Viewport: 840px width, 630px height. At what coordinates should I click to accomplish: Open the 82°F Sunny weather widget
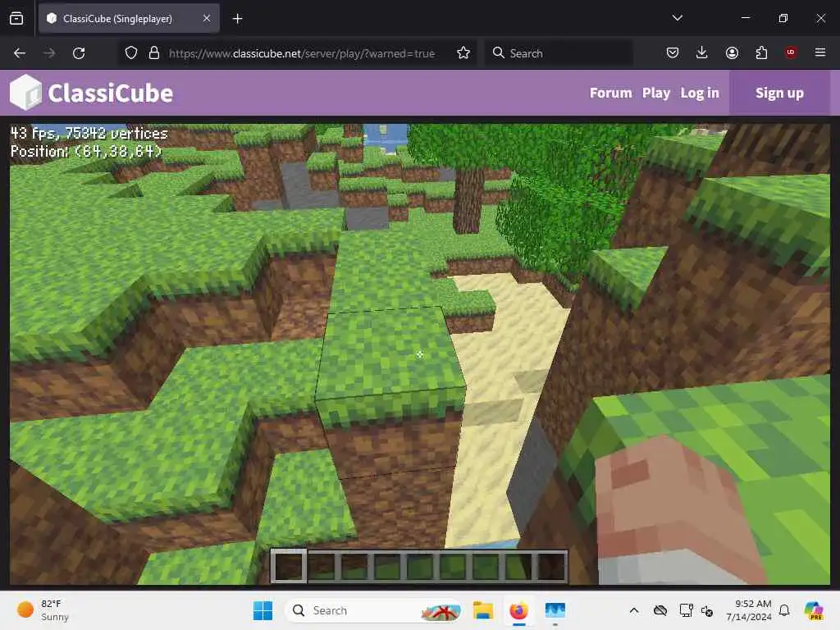click(43, 610)
